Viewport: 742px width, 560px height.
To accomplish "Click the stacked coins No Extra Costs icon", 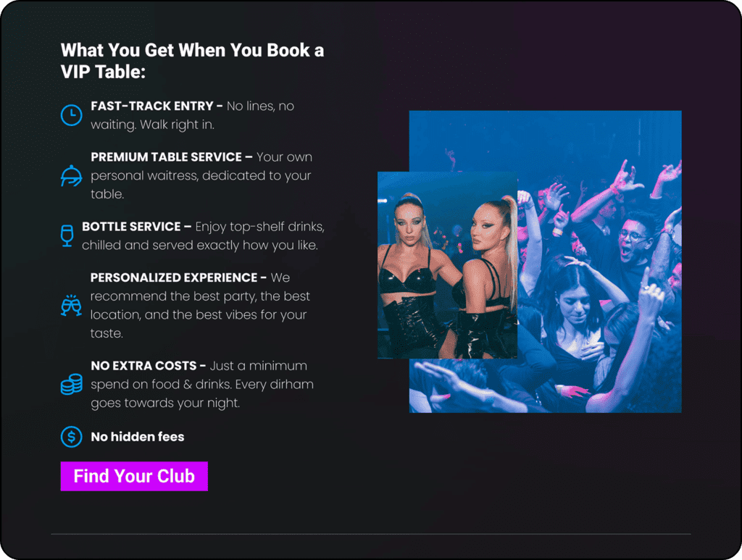I will 71,384.
